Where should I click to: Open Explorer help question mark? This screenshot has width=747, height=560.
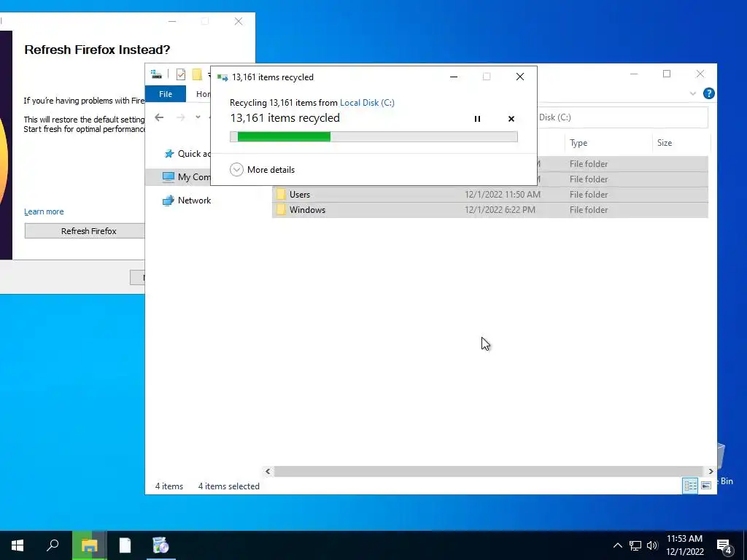[708, 93]
